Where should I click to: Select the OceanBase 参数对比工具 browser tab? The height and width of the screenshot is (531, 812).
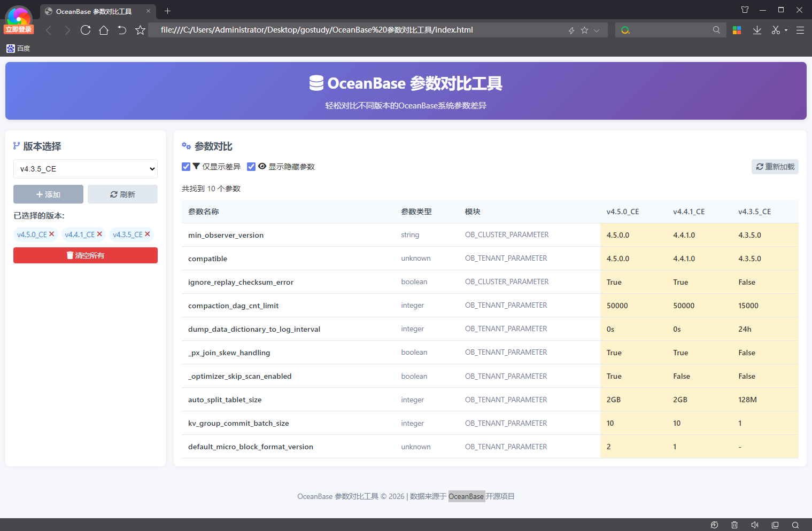pyautogui.click(x=98, y=11)
